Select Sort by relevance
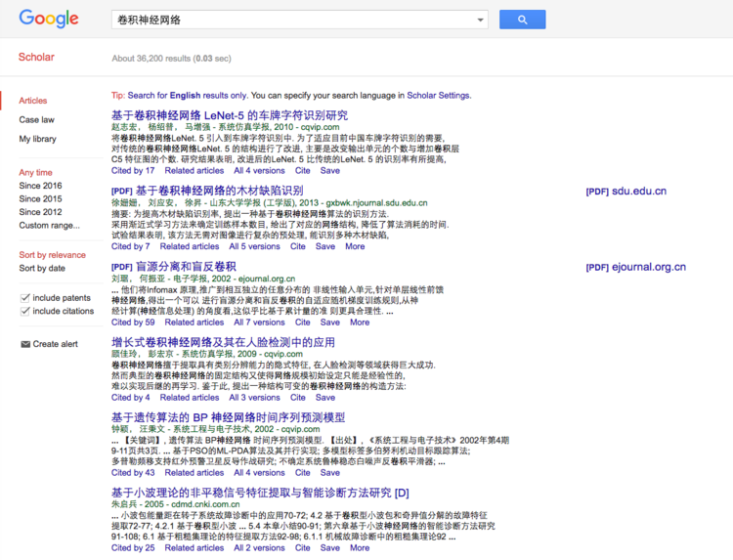Viewport: 733px width, 560px height. pos(53,255)
